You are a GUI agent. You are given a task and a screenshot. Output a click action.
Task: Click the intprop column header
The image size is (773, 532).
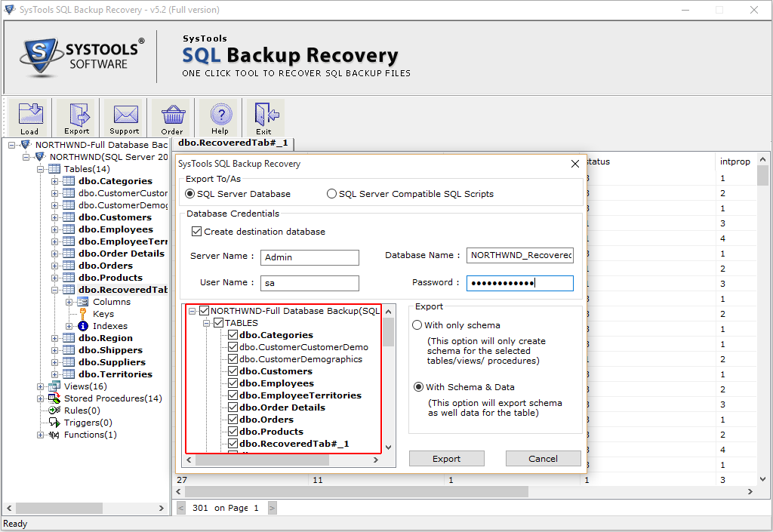click(x=735, y=161)
